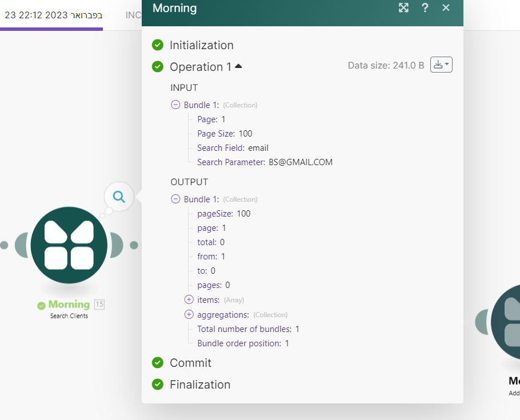The width and height of the screenshot is (520, 420).
Task: Collapse the OUTPUT Bundle 1 collection
Action: [176, 199]
